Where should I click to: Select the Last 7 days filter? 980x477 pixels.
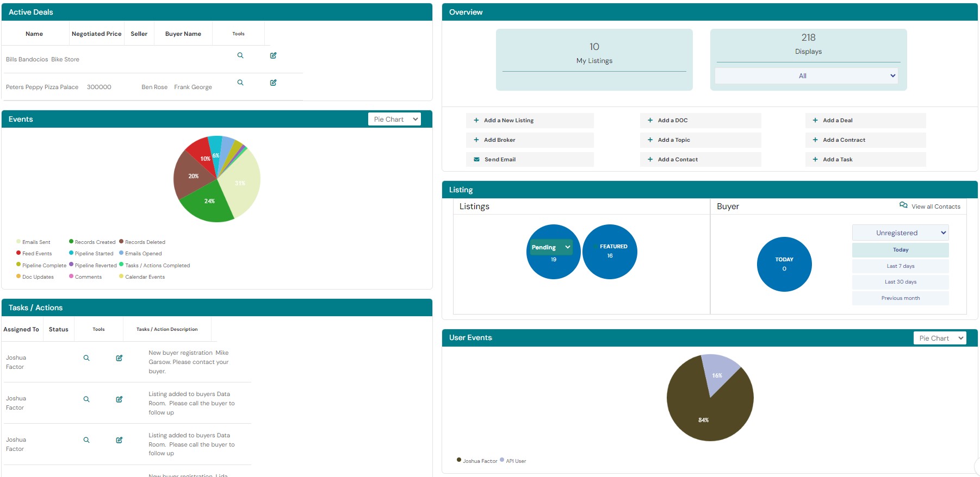point(900,266)
